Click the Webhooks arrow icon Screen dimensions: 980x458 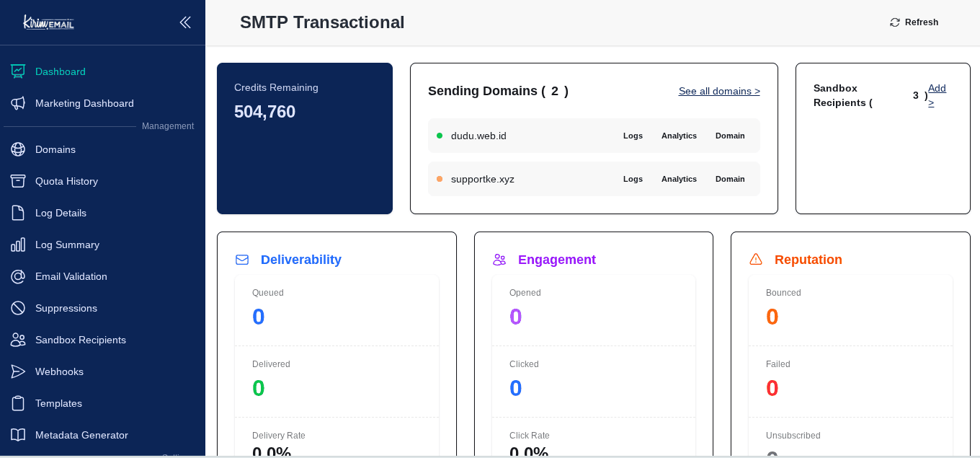(x=18, y=371)
